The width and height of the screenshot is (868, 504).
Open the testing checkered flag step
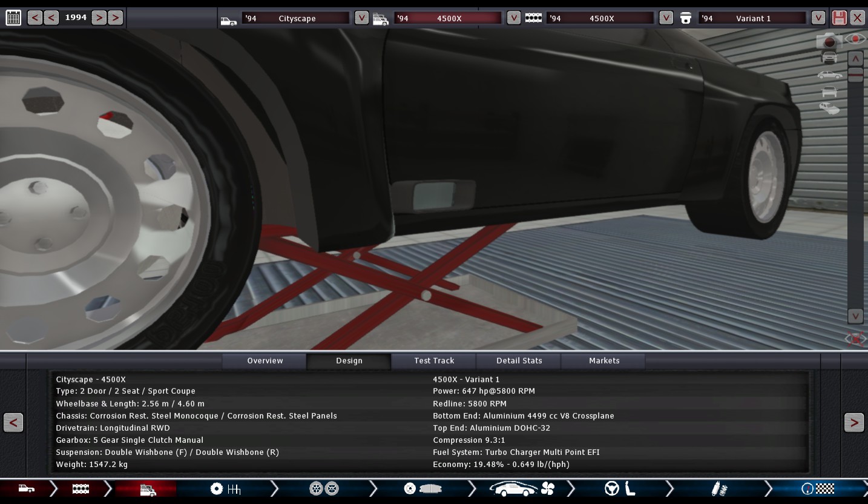[818, 489]
